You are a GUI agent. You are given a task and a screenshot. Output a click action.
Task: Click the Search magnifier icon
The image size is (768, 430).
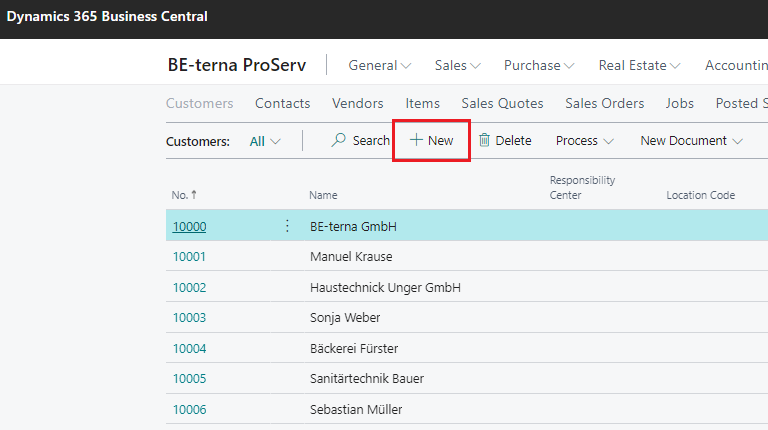tap(338, 140)
